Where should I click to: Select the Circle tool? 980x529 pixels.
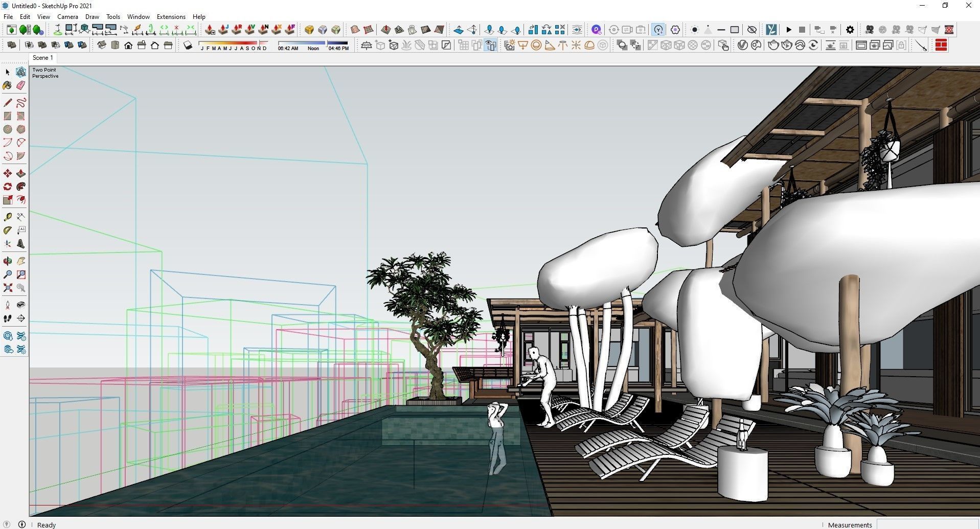click(8, 129)
